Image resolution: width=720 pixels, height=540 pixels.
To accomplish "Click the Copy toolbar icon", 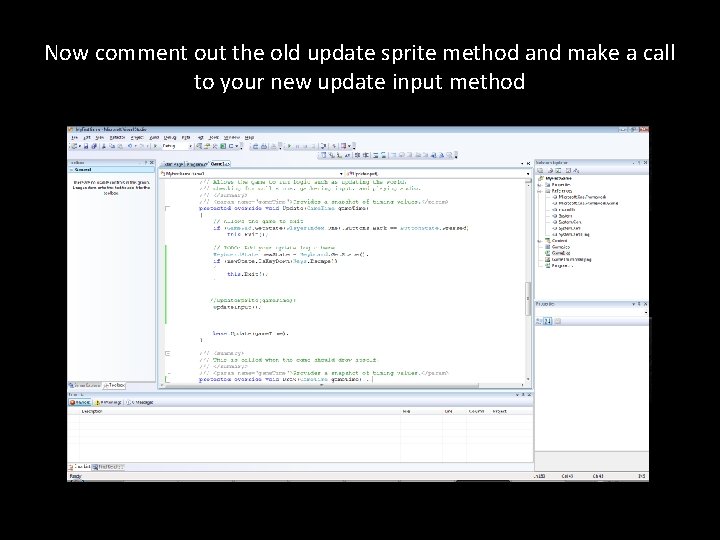I will click(112, 146).
